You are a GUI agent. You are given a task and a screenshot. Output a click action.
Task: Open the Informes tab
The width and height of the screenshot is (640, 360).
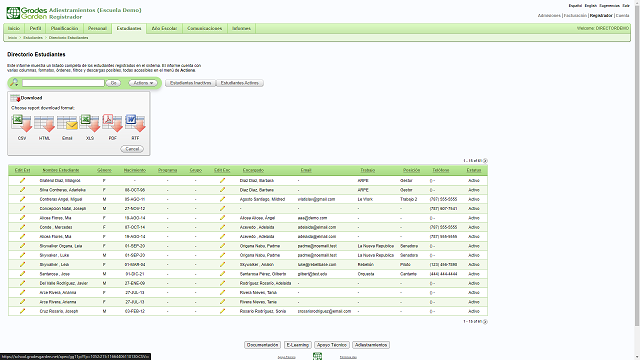241,28
